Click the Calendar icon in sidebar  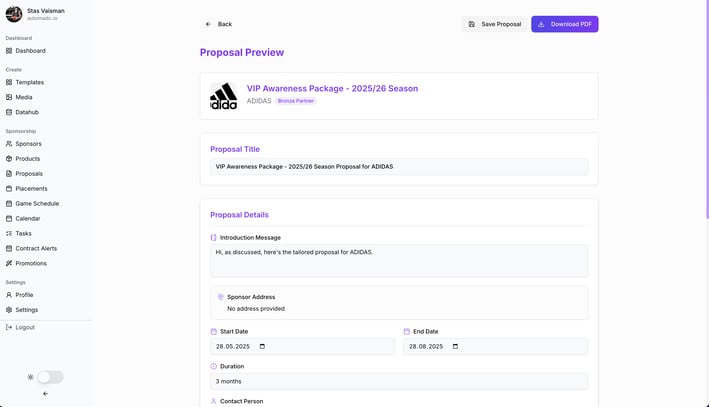9,218
